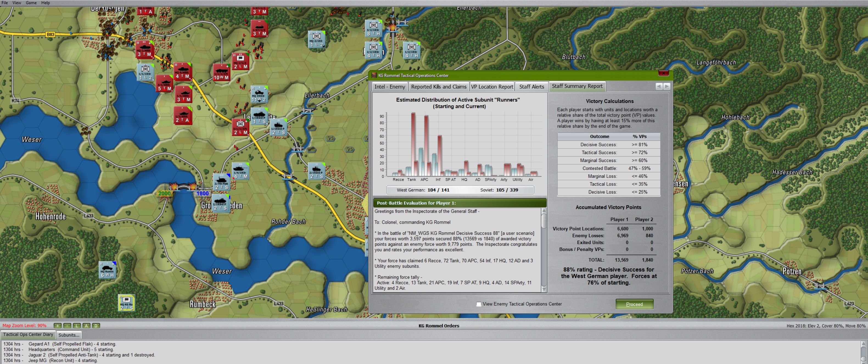Click the Proceed button
This screenshot has height=364, width=868.
pyautogui.click(x=634, y=304)
